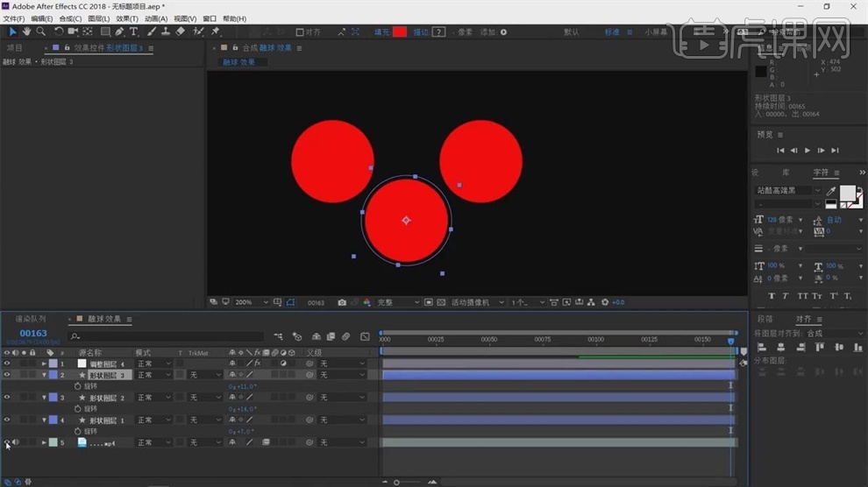868x487 pixels.
Task: Select the Puppet Pin tool
Action: 216,32
